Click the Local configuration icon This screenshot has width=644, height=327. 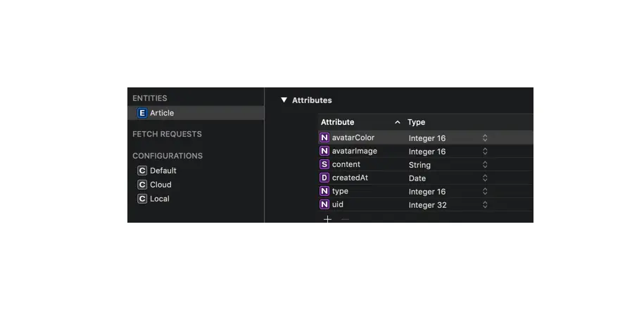pos(142,199)
